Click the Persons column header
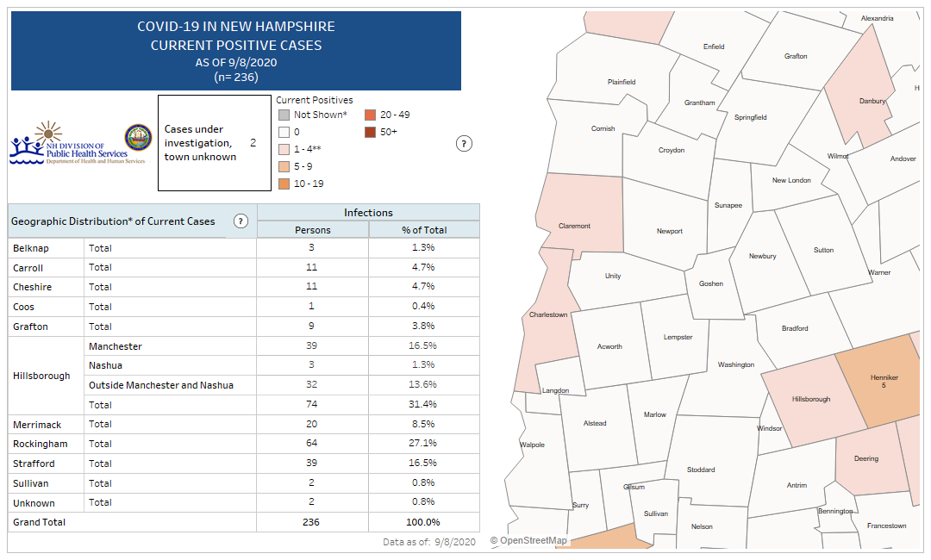 coord(312,230)
